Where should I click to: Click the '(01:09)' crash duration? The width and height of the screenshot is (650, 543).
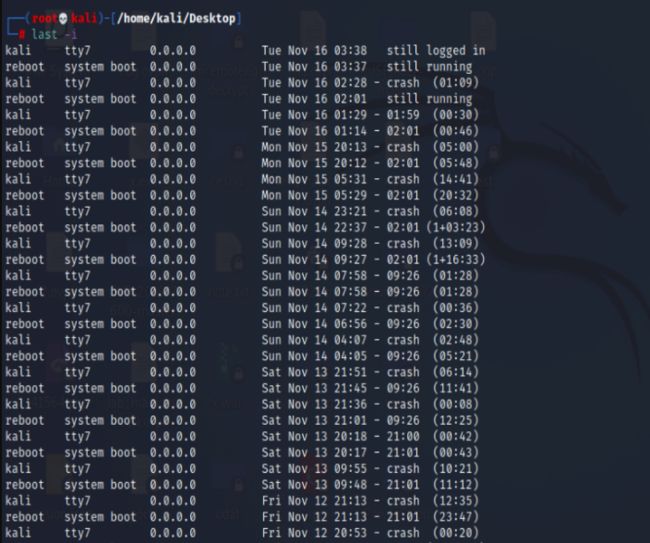click(456, 83)
